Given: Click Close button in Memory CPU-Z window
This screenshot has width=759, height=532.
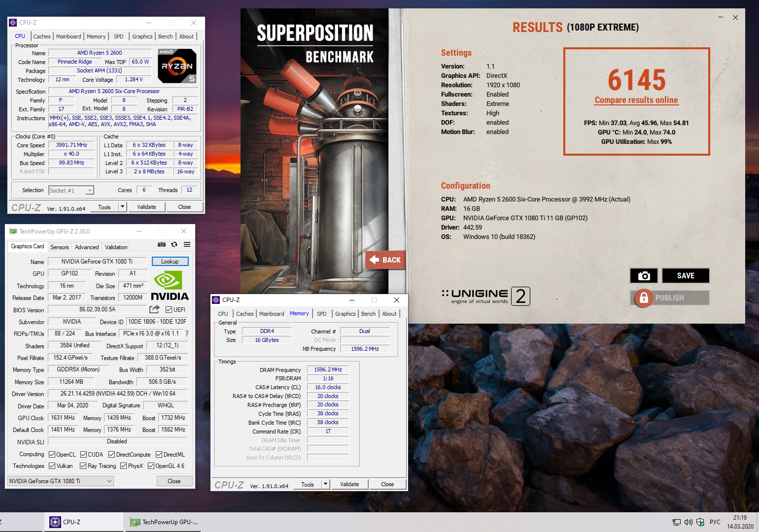Looking at the screenshot, I should click(387, 484).
